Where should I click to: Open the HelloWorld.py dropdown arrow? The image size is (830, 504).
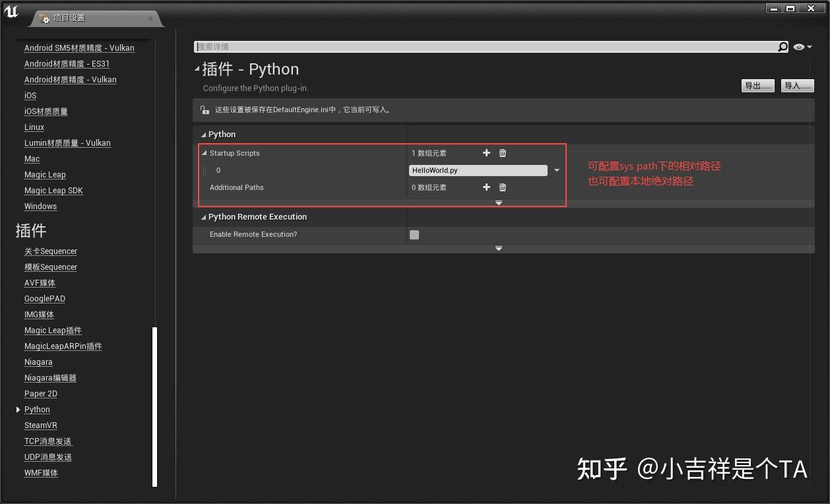tap(556, 170)
